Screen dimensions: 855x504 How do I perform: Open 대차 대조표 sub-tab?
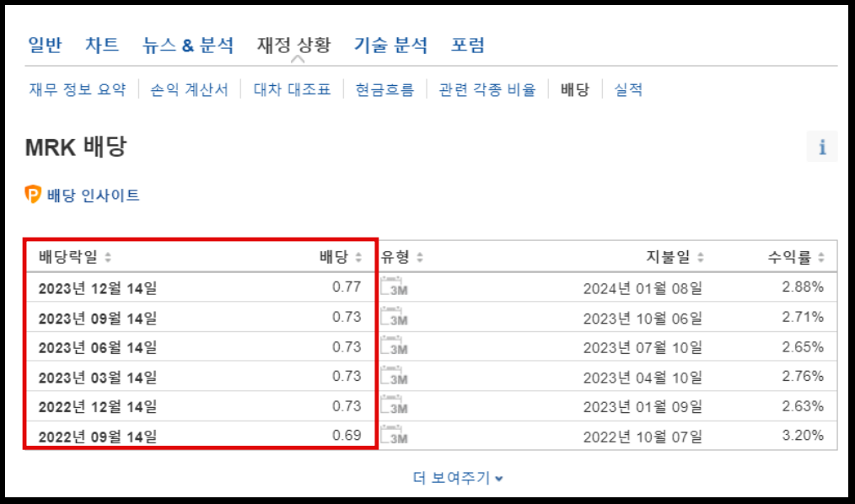click(293, 89)
